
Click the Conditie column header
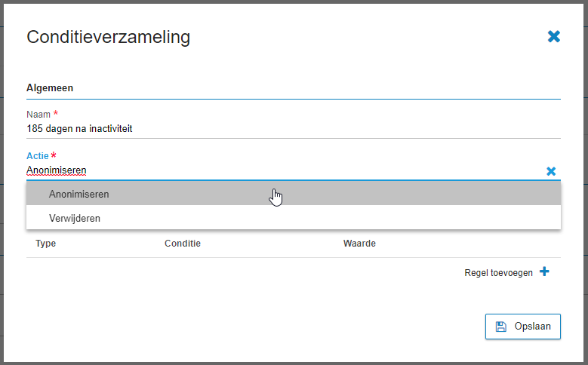pyautogui.click(x=183, y=244)
